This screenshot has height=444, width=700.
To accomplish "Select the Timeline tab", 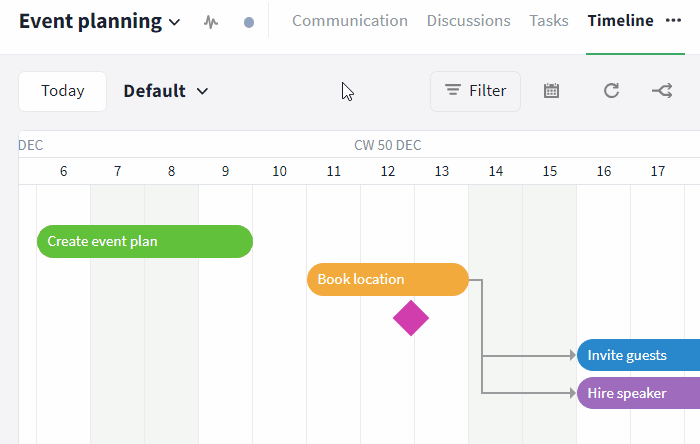I will pyautogui.click(x=620, y=21).
